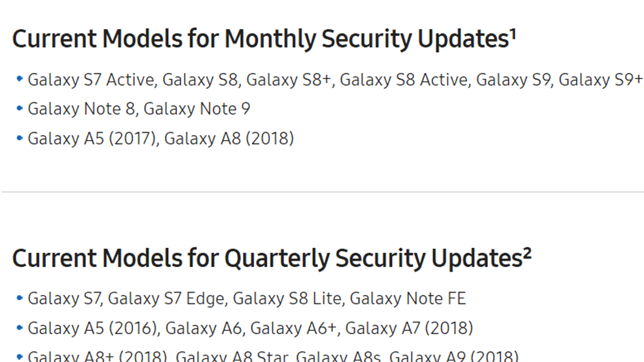Click the 'Galaxy S7 Active' text
644x362 pixels.
point(91,80)
